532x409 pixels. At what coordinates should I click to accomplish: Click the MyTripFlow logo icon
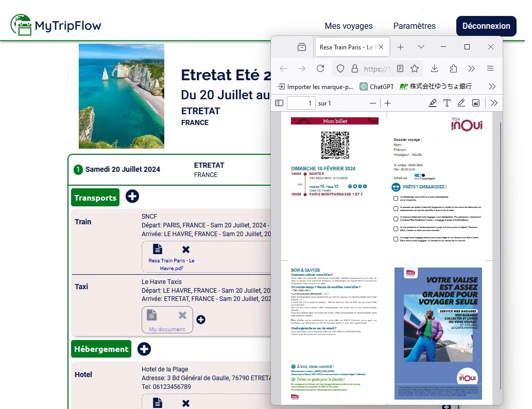pyautogui.click(x=21, y=24)
